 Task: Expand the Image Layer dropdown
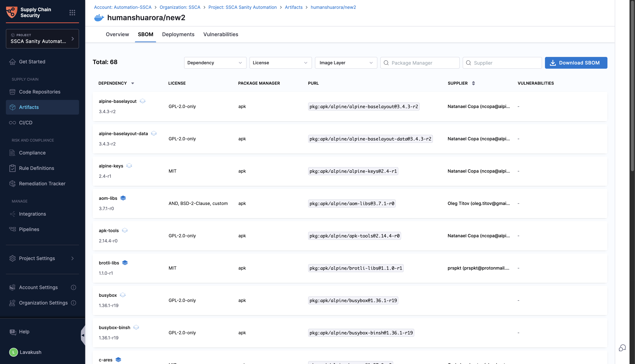(346, 63)
